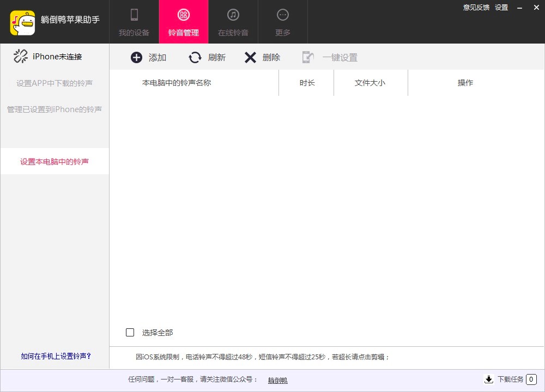Check the Select All (选择全部) checkbox
Image resolution: width=545 pixels, height=392 pixels.
point(130,333)
